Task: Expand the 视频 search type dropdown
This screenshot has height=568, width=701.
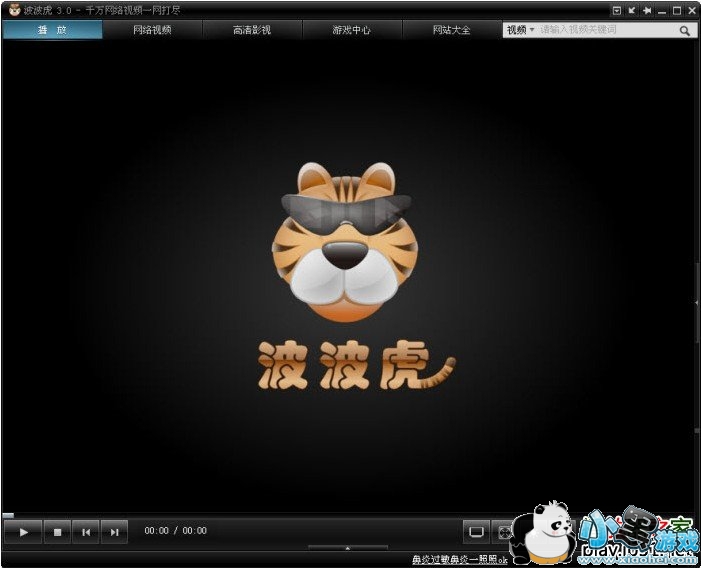Action: [x=520, y=30]
